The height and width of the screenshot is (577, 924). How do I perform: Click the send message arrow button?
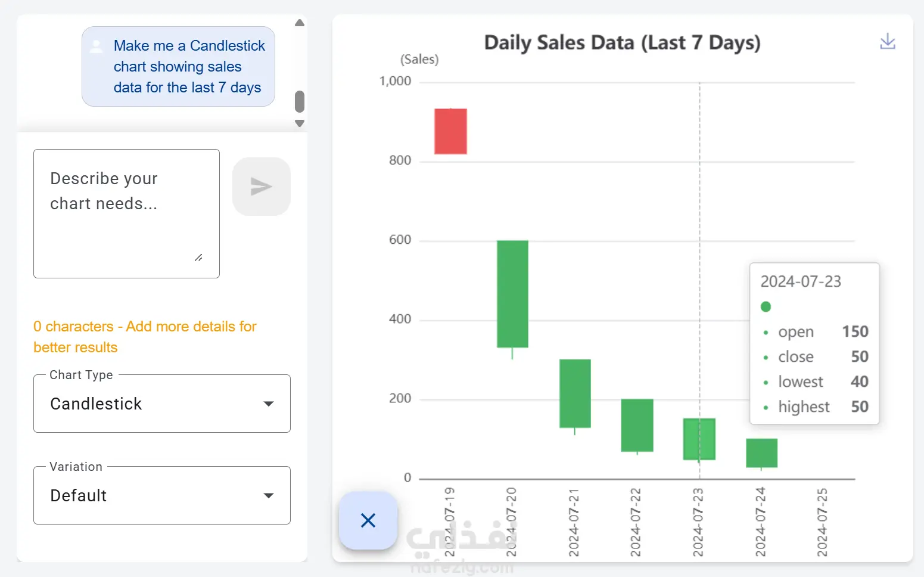click(262, 187)
